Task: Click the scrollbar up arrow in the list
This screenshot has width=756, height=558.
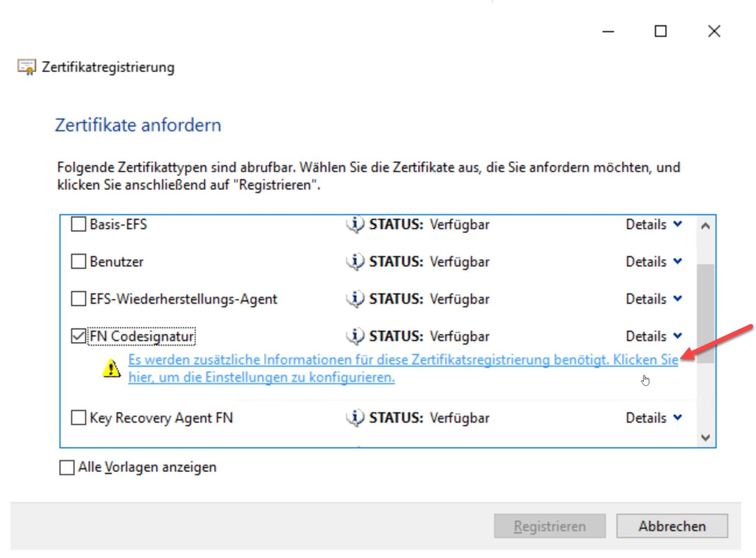Action: coord(705,226)
